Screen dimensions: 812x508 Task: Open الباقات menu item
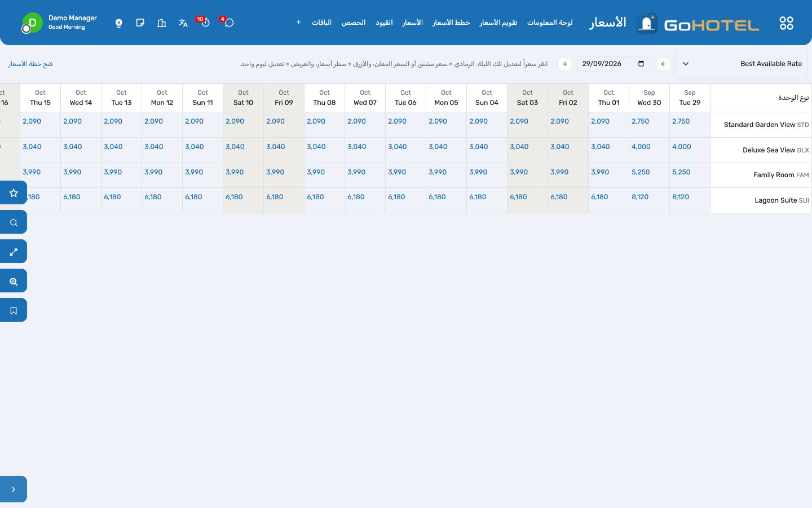321,23
